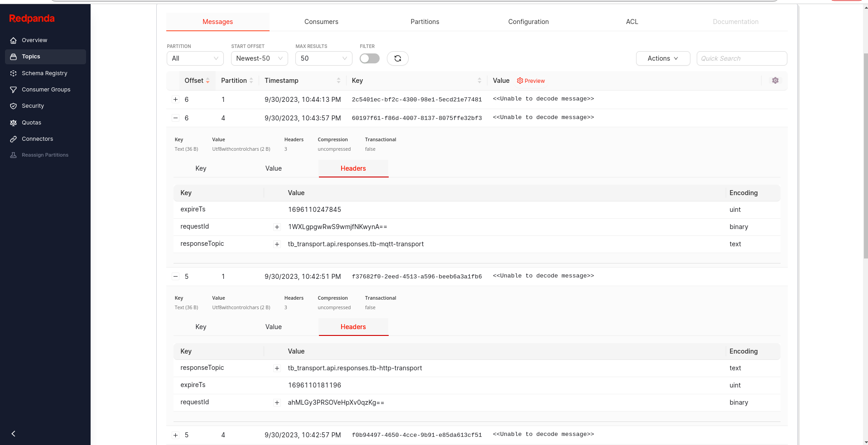Image resolution: width=868 pixels, height=445 pixels.
Task: Open the column settings gear icon
Action: 775,80
